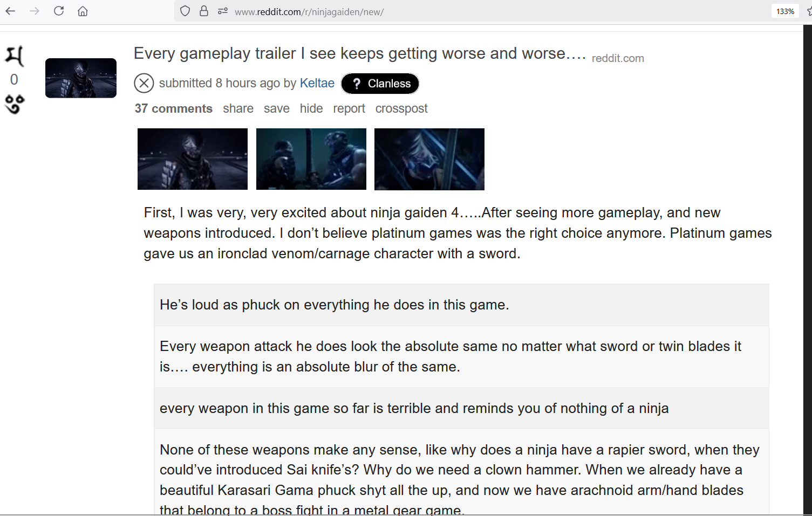Click the 133% zoom level indicator
The height and width of the screenshot is (516, 812).
click(785, 11)
